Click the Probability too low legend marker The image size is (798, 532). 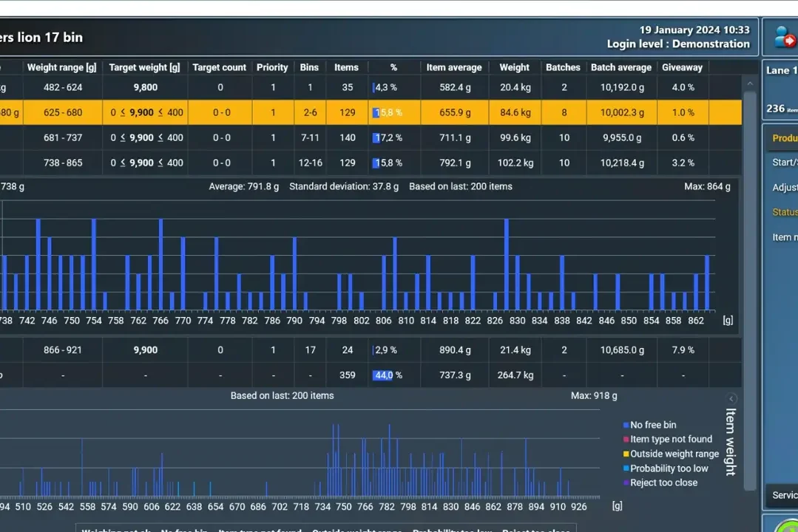pos(626,468)
